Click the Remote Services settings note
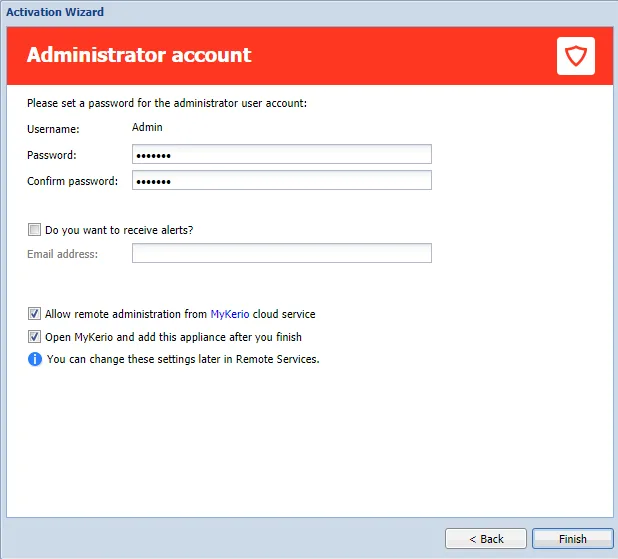Screen dimensions: 618x559 (183, 359)
